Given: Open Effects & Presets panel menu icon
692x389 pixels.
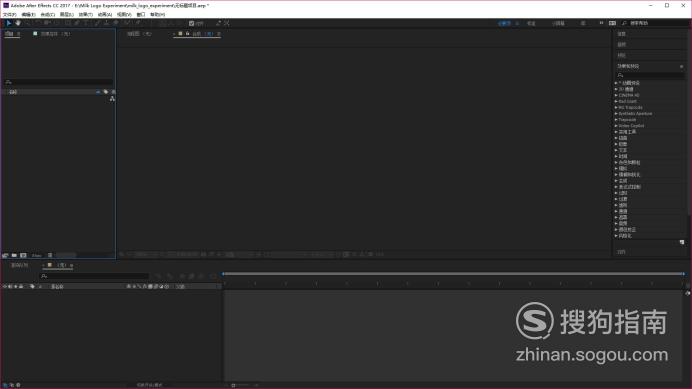Looking at the screenshot, I should pos(681,66).
